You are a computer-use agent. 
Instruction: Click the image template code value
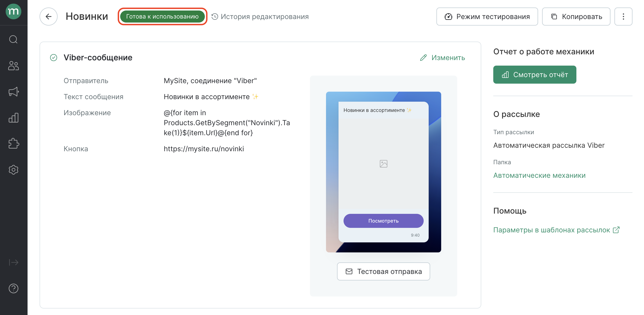click(x=227, y=123)
